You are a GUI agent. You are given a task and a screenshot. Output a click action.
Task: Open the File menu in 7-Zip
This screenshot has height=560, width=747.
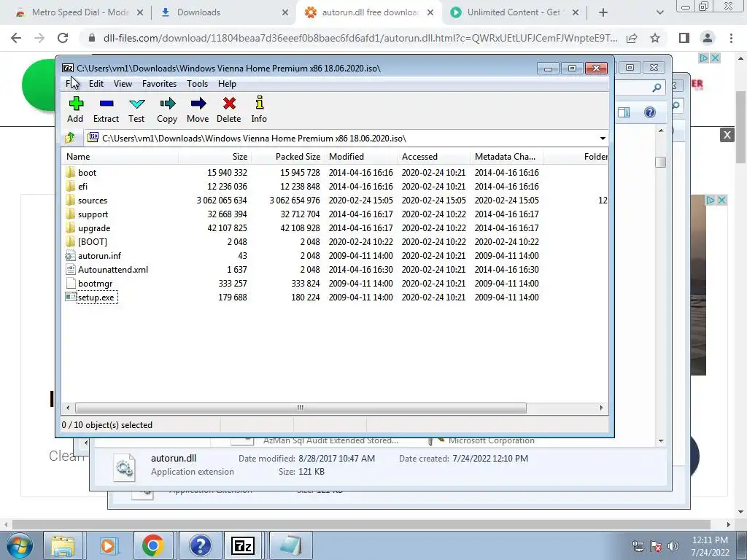72,84
